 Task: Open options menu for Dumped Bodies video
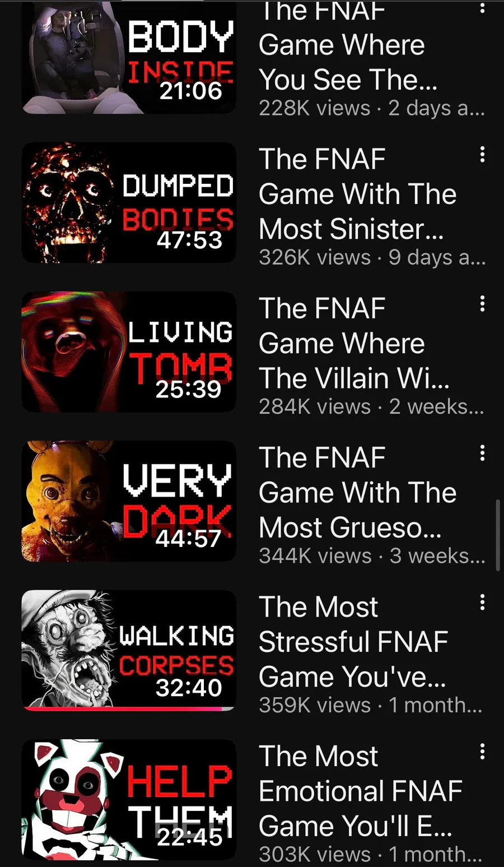coord(482,155)
